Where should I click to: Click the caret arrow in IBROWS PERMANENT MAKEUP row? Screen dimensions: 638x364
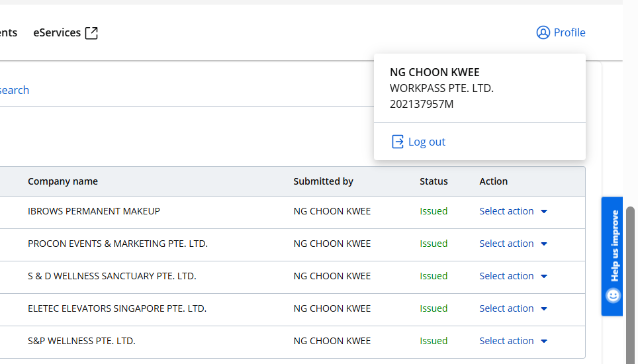(544, 212)
